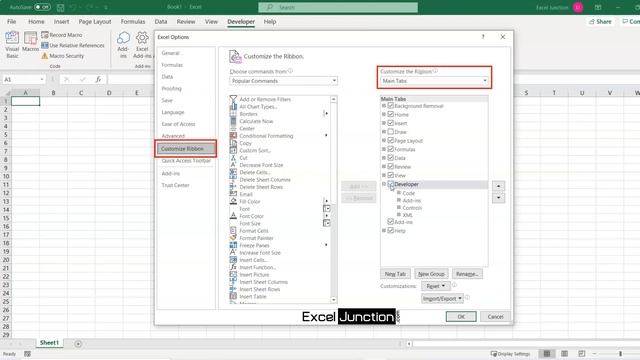The height and width of the screenshot is (360, 640).
Task: Uncheck Background Removal tab checkbox
Action: point(391,106)
